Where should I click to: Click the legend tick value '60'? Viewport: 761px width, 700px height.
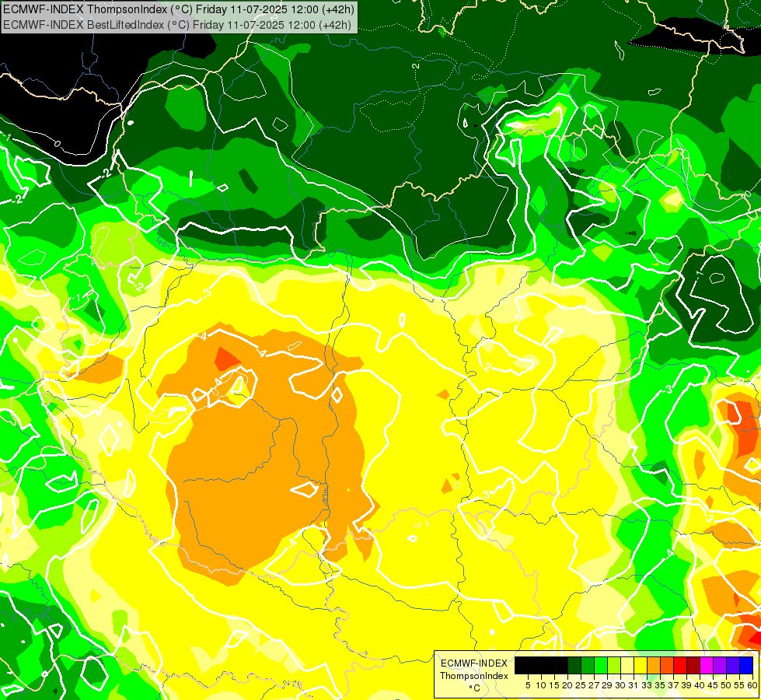point(752,685)
